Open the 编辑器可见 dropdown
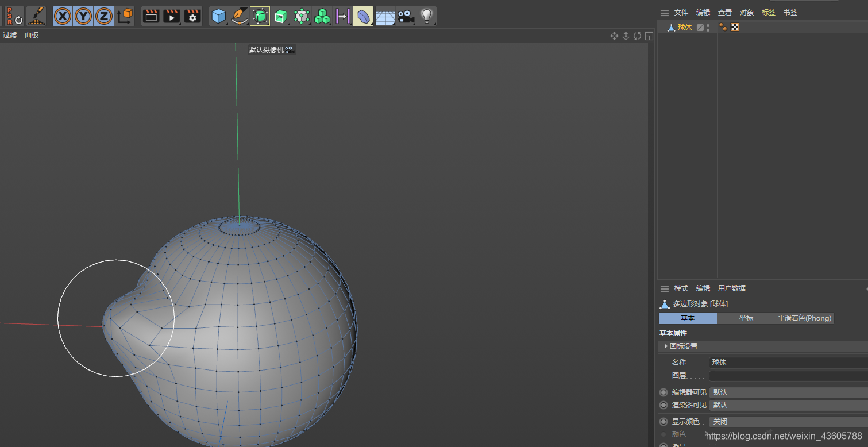868x447 pixels. click(x=788, y=392)
